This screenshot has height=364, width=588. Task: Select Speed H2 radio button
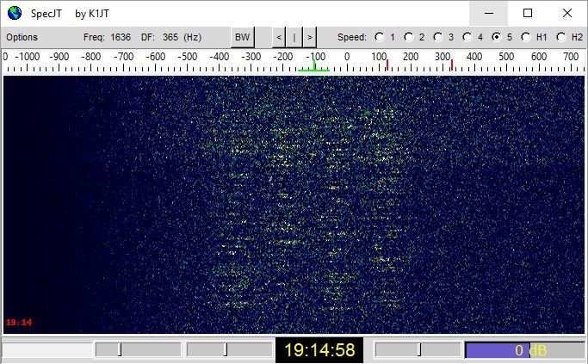[561, 37]
